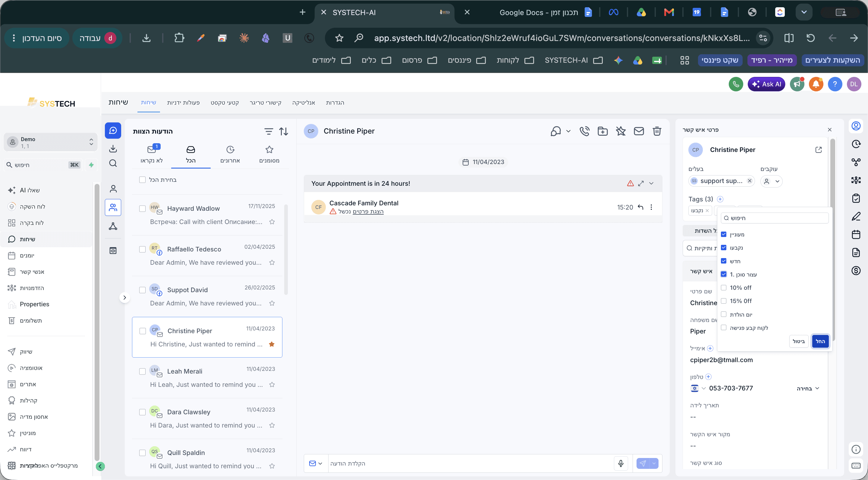
Task: Open Christine Piper contact in new window
Action: point(818,150)
